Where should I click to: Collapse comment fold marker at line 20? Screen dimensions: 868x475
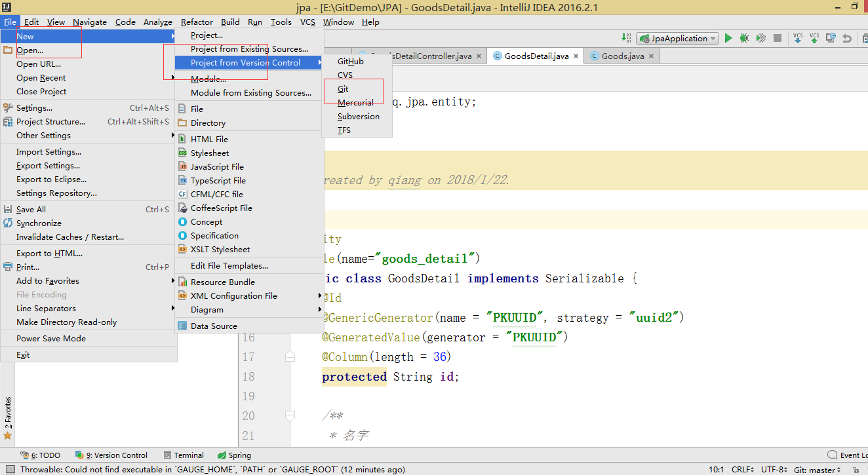(x=290, y=416)
